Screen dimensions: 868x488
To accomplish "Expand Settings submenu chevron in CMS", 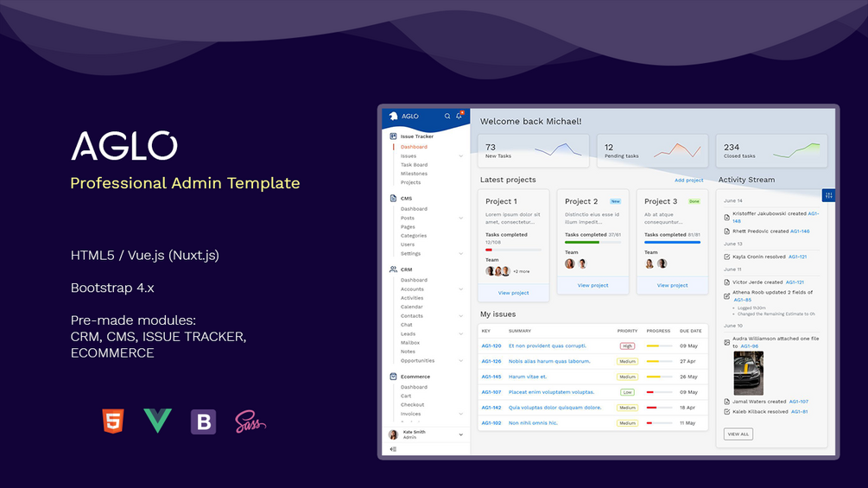I will [x=460, y=253].
